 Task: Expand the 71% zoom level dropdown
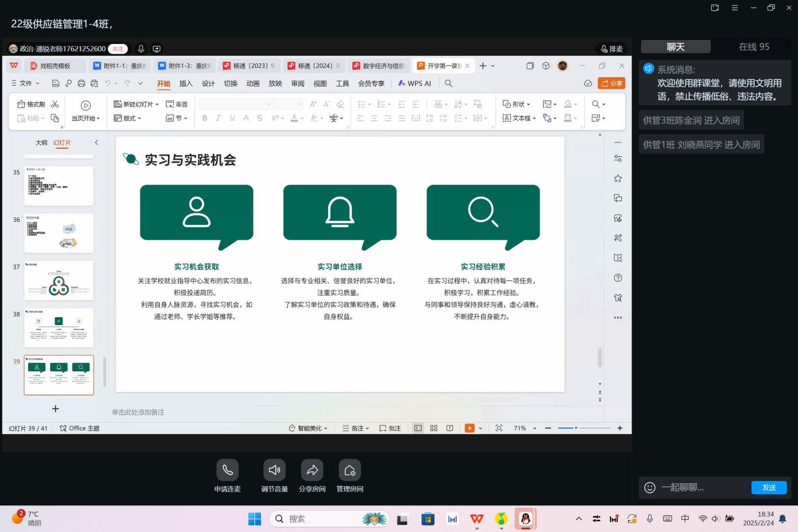[534, 429]
